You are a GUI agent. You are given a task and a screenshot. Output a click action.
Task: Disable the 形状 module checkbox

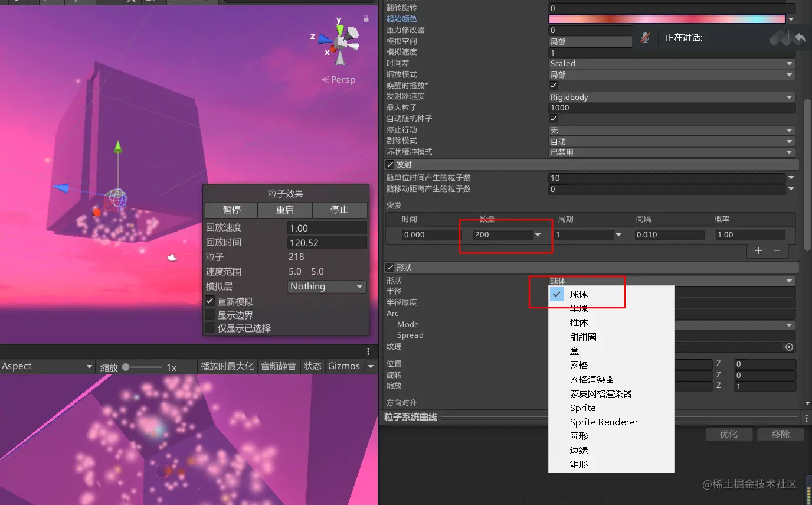pos(389,268)
